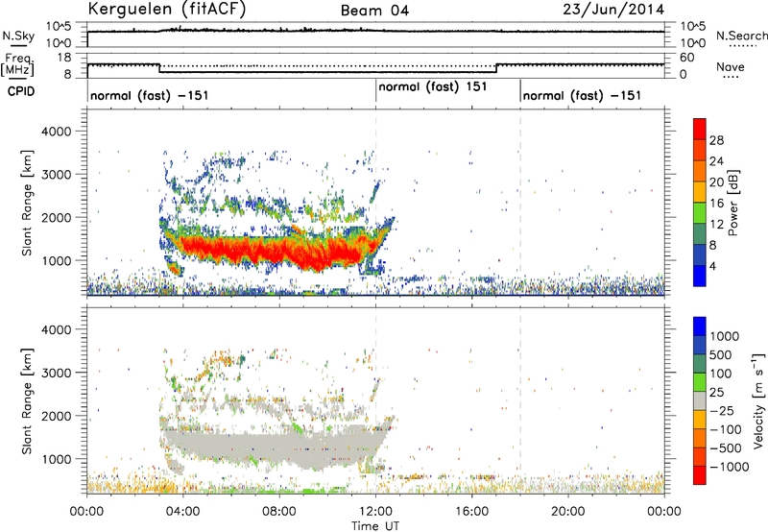Click the red top of the power color bar
The width and height of the screenshot is (768, 532).
(700, 130)
